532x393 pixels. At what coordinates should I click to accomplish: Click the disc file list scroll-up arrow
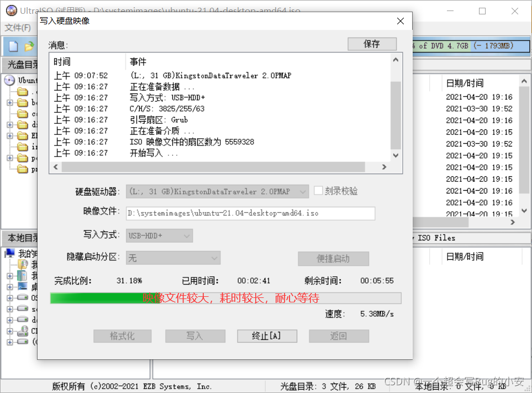pyautogui.click(x=524, y=81)
